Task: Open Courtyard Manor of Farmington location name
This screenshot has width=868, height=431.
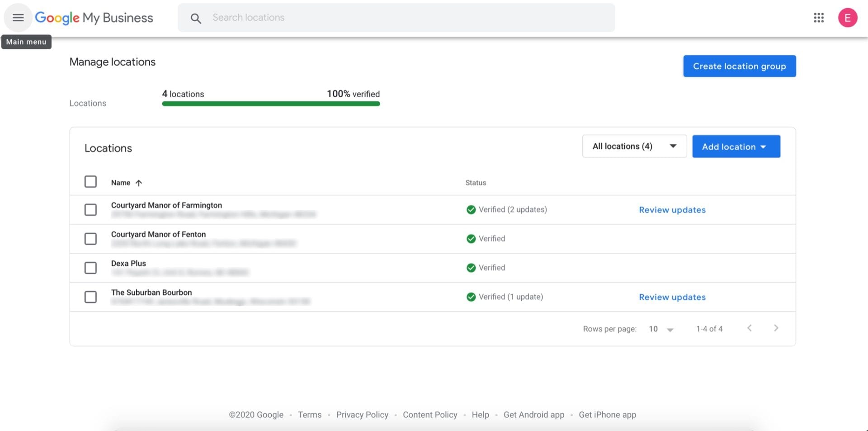Action: coord(166,205)
